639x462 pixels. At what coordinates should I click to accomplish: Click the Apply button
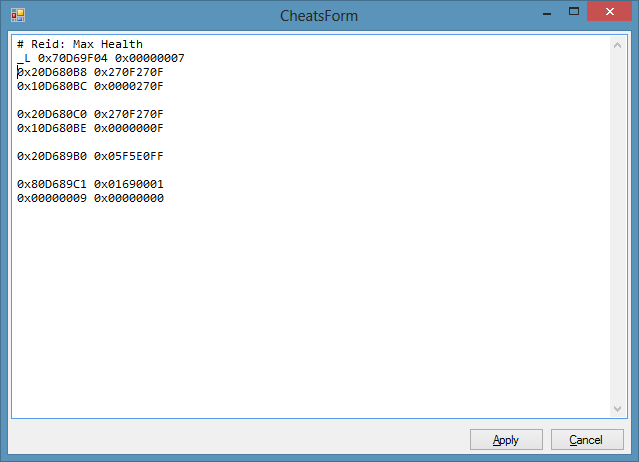(x=506, y=440)
